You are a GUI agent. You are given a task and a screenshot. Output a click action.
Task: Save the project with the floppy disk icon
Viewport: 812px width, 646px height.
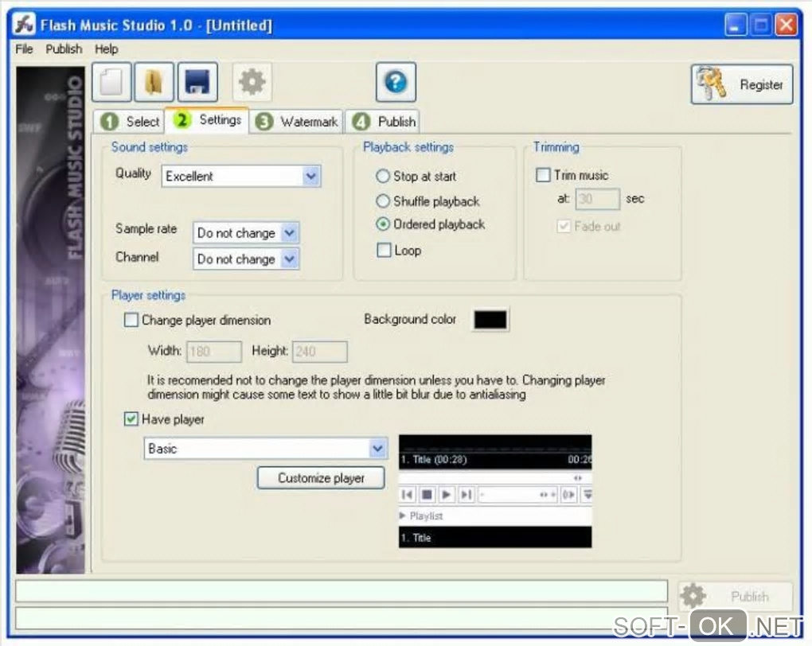[197, 82]
